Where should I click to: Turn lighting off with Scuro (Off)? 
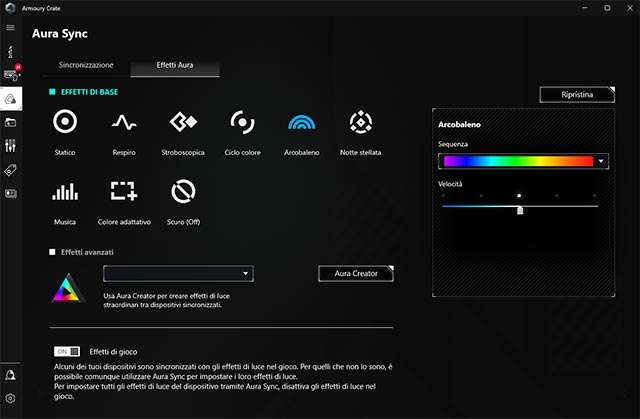click(x=183, y=191)
